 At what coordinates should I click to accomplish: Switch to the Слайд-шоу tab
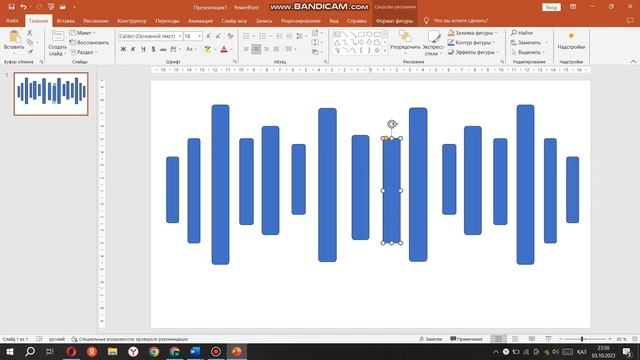click(234, 20)
